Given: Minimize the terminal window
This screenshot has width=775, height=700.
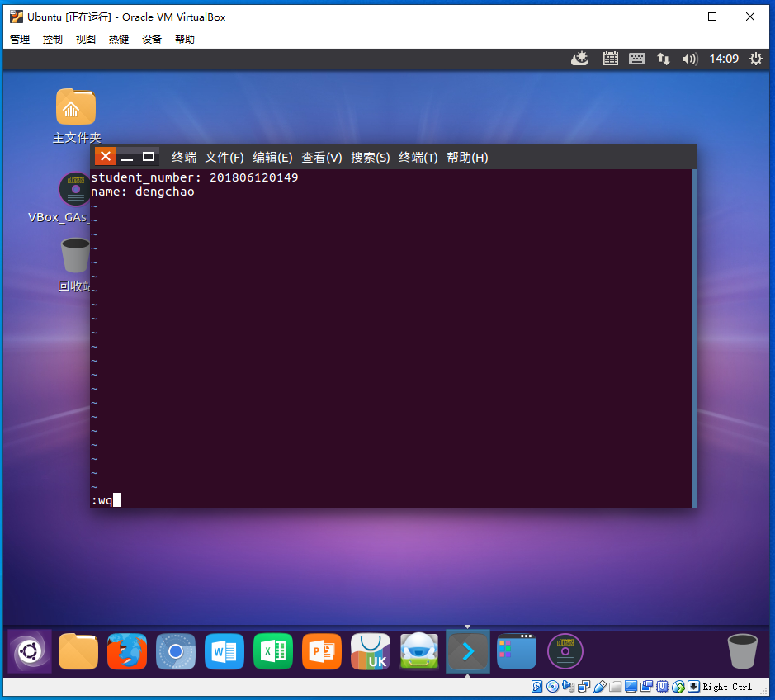Looking at the screenshot, I should coord(127,157).
